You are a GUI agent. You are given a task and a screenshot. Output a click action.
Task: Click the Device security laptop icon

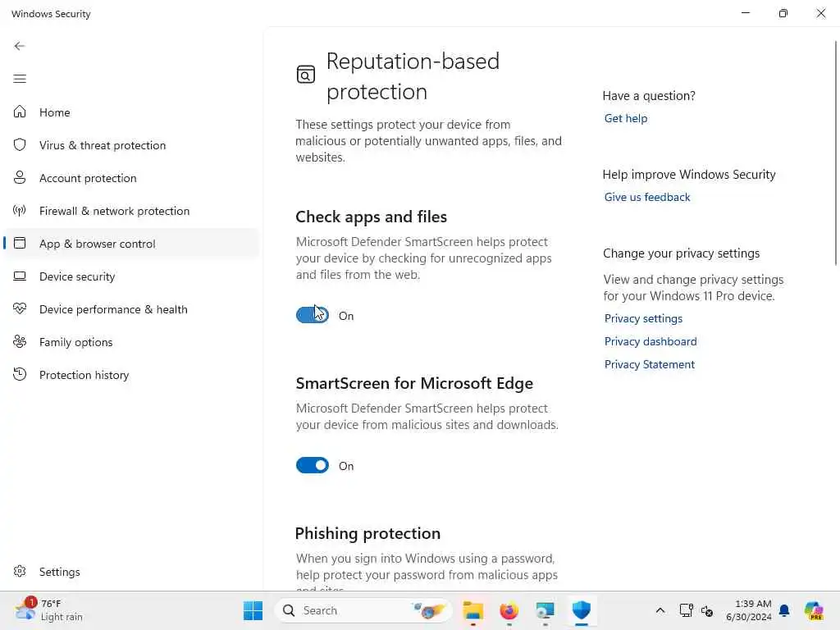[x=20, y=276]
